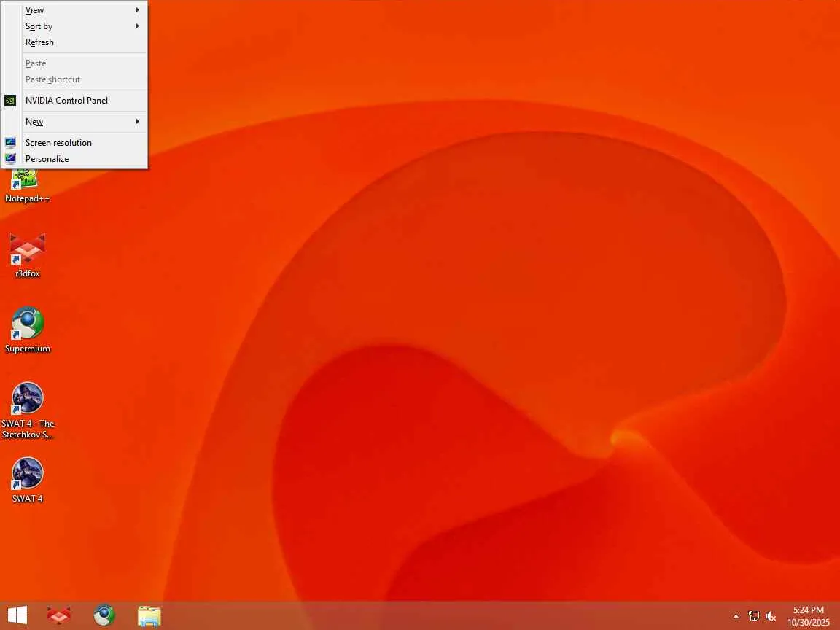840x630 pixels.
Task: Open NVIDIA Control Panel from the menu
Action: click(74, 101)
